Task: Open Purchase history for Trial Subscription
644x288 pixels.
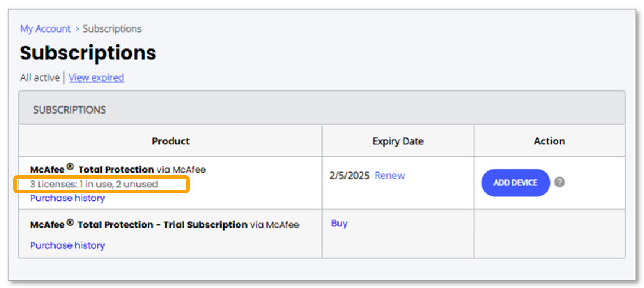Action: 67,245
